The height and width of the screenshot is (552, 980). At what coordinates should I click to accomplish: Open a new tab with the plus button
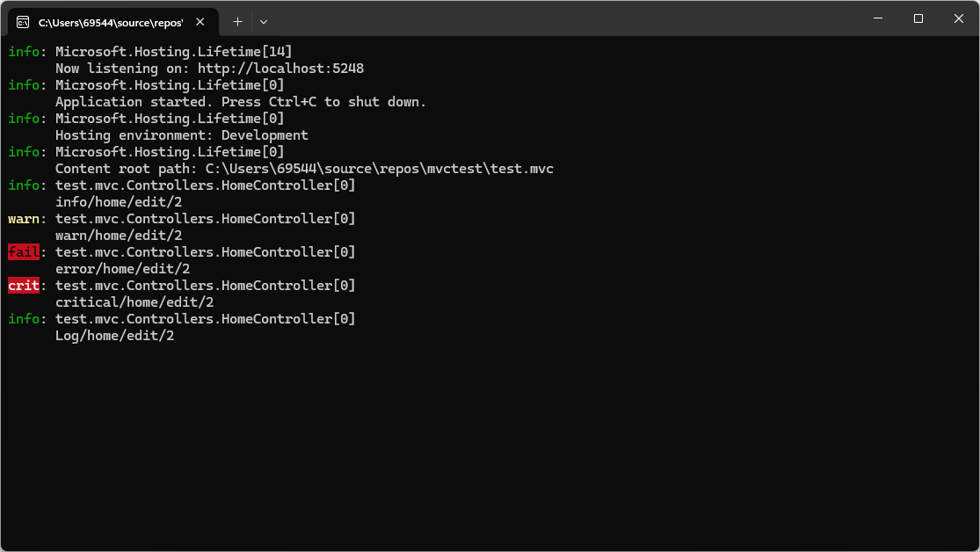pyautogui.click(x=237, y=21)
